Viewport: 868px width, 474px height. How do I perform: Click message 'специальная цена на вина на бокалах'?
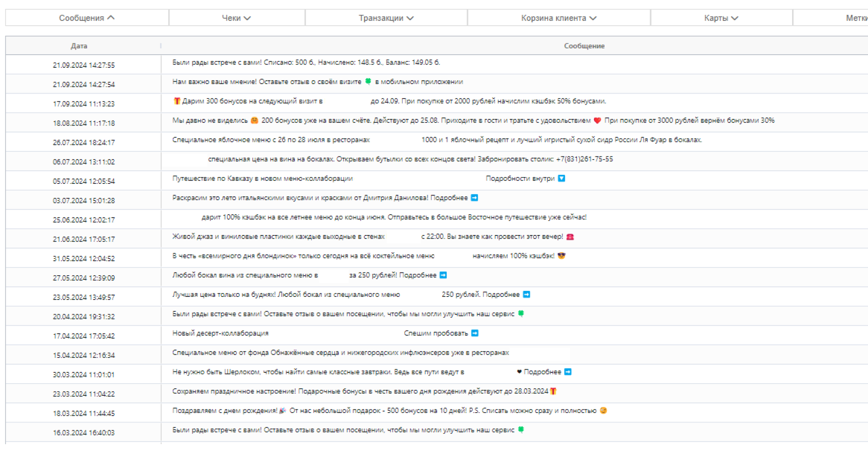[x=410, y=159]
